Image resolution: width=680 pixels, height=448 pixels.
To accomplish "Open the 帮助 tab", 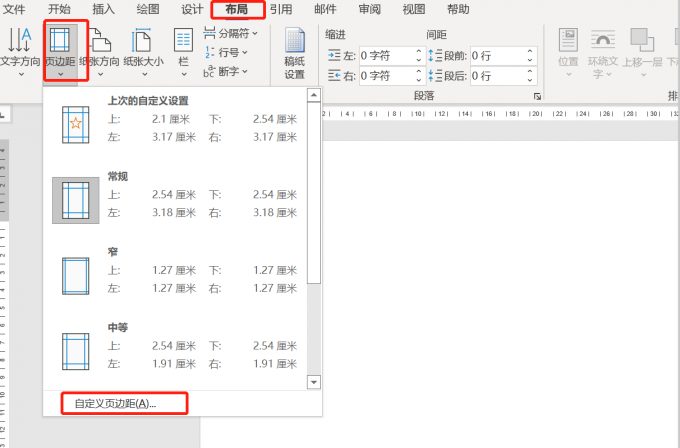I will point(458,9).
